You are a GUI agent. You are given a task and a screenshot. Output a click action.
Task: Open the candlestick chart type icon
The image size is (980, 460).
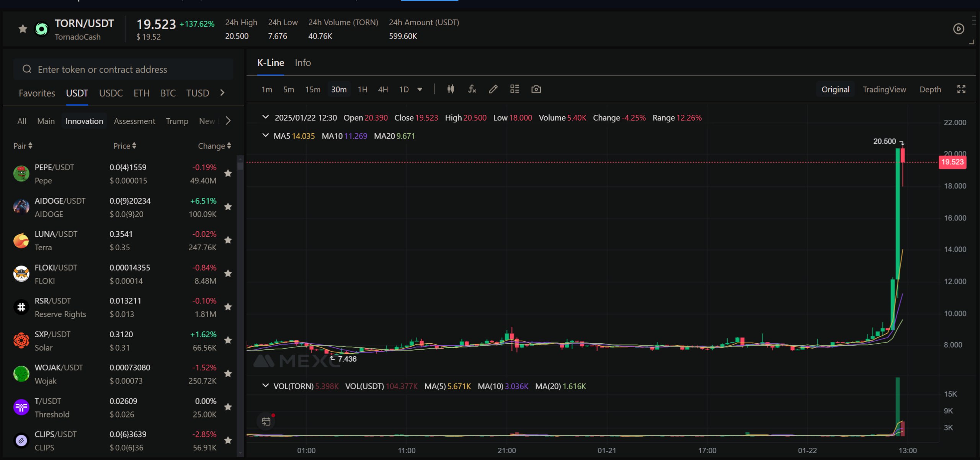click(451, 89)
